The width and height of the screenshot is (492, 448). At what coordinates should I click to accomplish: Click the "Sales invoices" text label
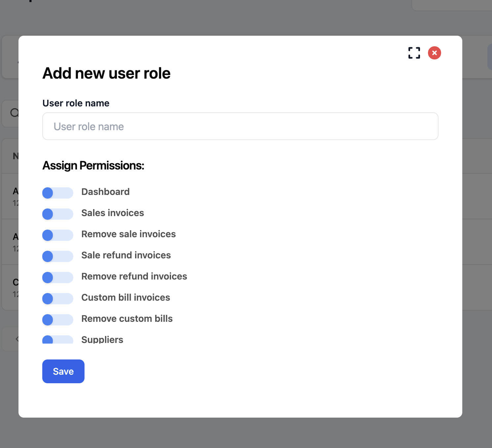click(113, 213)
